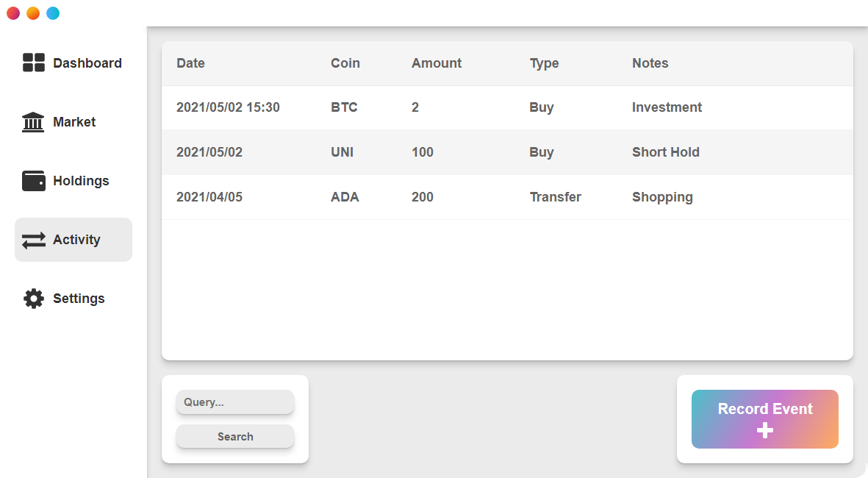Click the Shopping note
This screenshot has width=868, height=478.
click(663, 197)
